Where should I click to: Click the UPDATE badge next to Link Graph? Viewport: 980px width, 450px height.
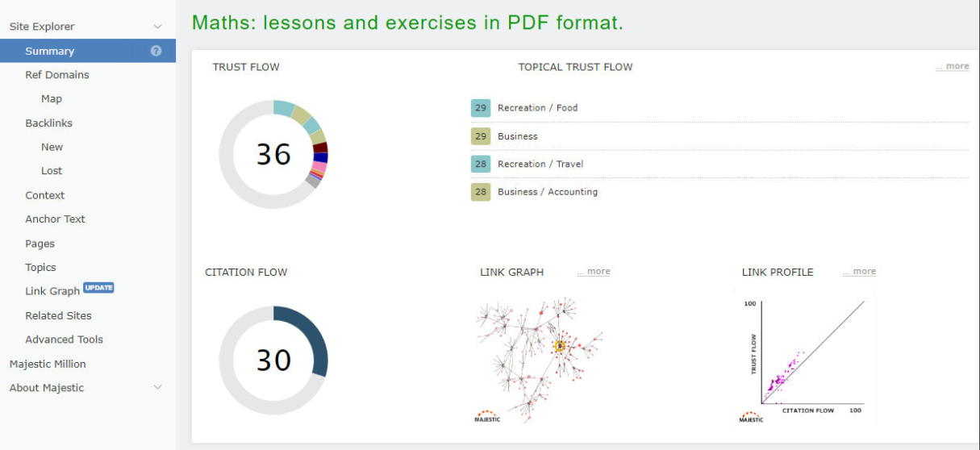click(x=99, y=288)
